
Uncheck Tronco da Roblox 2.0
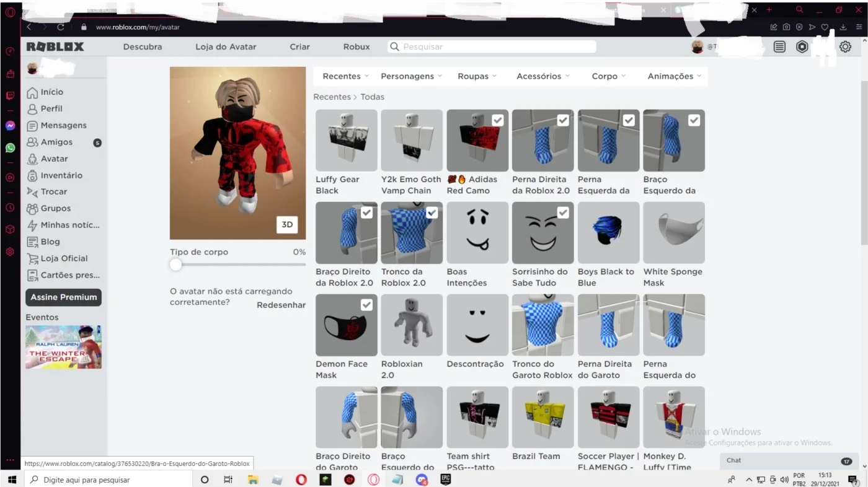tap(432, 213)
